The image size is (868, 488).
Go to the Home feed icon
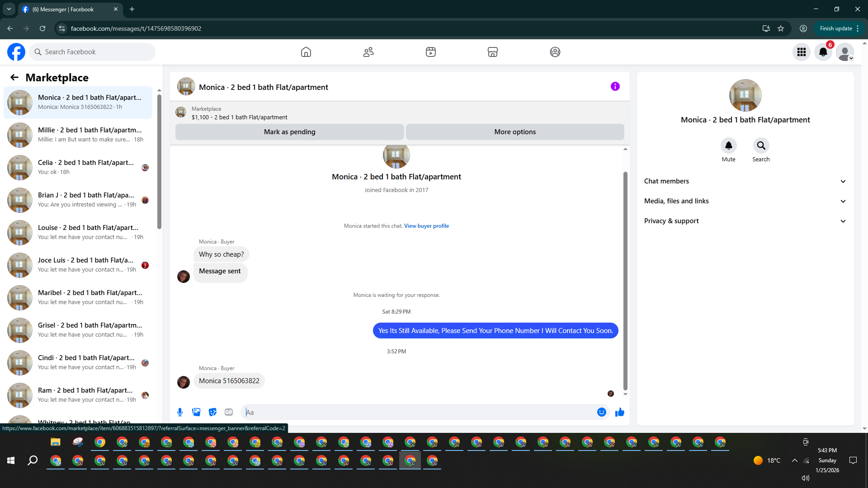tap(306, 52)
